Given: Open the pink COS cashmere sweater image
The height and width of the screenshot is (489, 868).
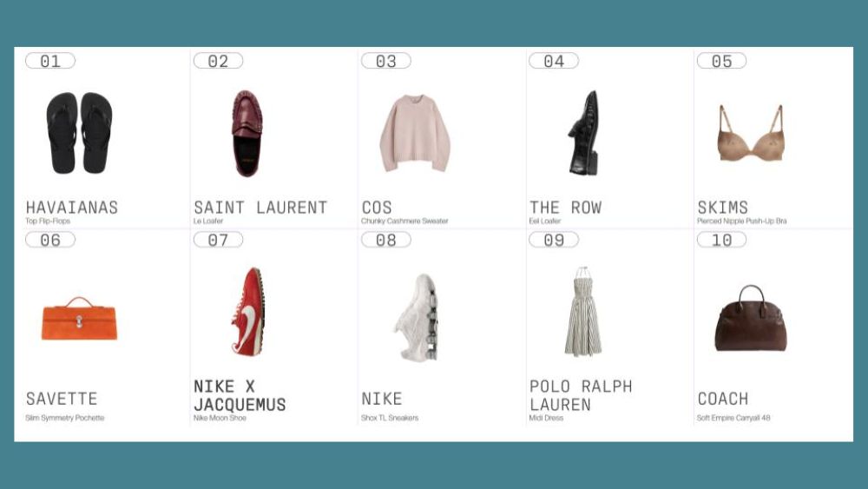Looking at the screenshot, I should coord(415,134).
